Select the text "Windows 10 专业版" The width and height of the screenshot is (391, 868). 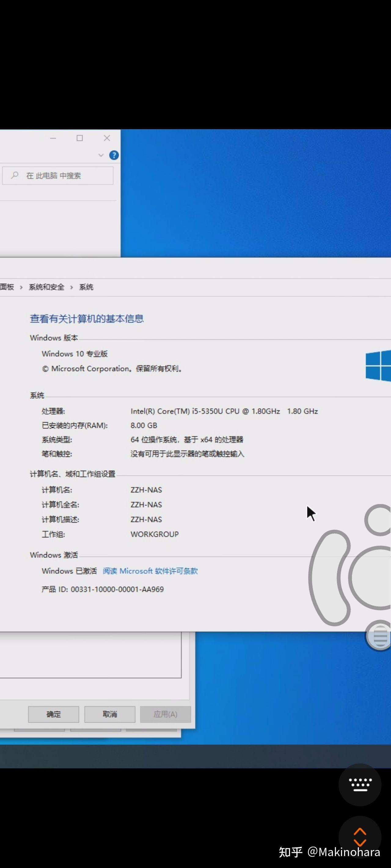tap(75, 354)
